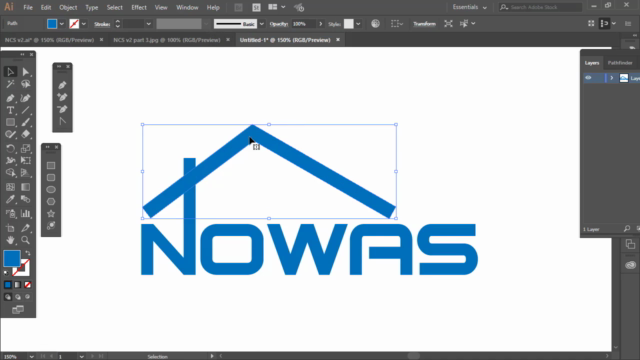Image resolution: width=640 pixels, height=360 pixels.
Task: Select the Curvature tool
Action: 26,98
